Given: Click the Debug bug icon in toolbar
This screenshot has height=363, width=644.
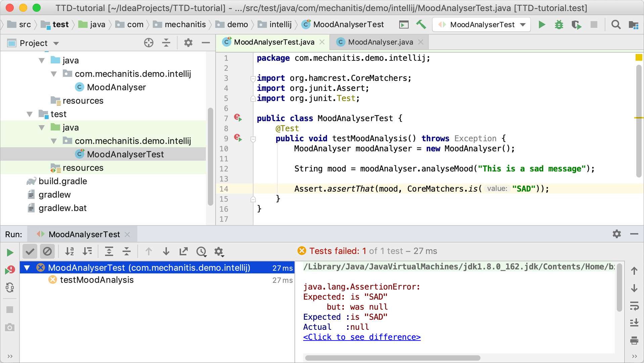Looking at the screenshot, I should 559,24.
